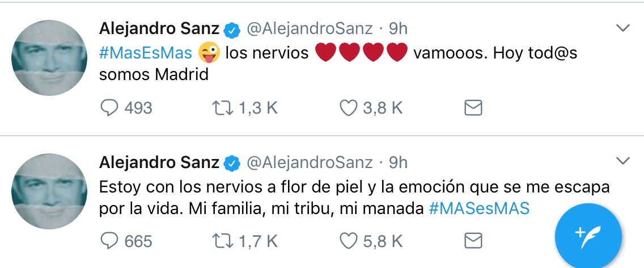Tap the avatar beside the second tweet
This screenshot has height=268, width=644.
coord(49,191)
